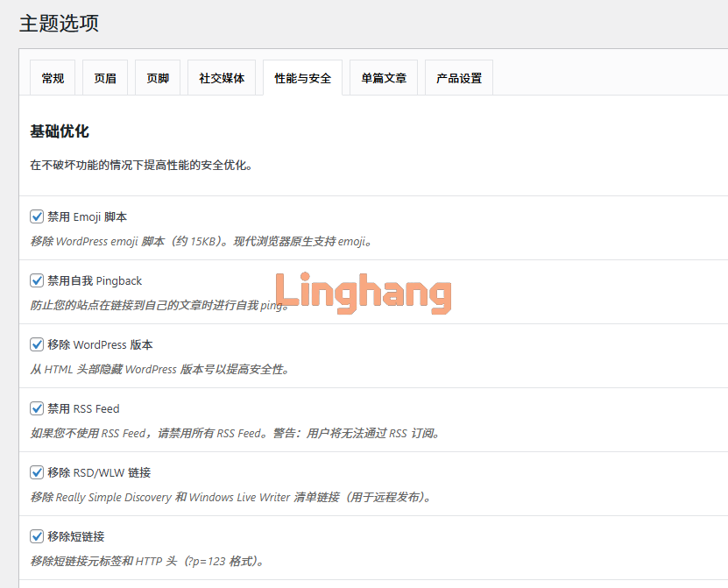
Task: Click the Windows Live Writer description text
Action: tap(231, 497)
